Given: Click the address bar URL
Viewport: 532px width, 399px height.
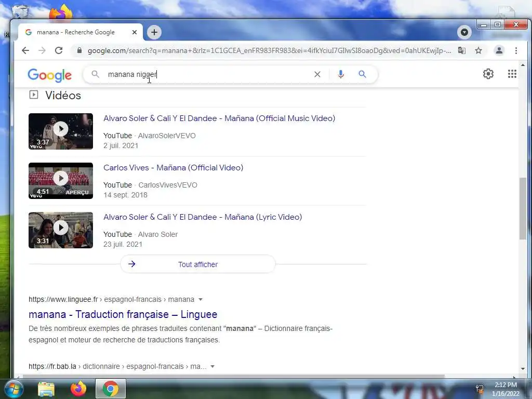Looking at the screenshot, I should (x=269, y=50).
